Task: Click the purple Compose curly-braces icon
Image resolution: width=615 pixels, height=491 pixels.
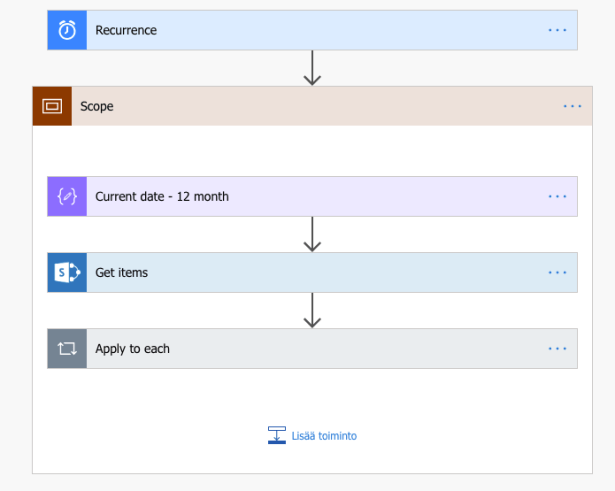Action: (67, 197)
